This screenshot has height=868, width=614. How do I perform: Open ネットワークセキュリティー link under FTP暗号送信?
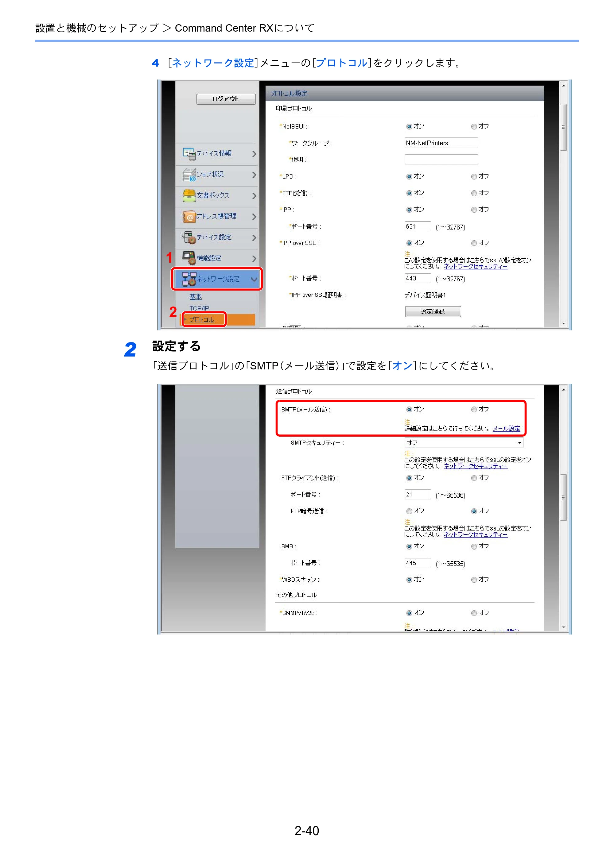click(476, 534)
